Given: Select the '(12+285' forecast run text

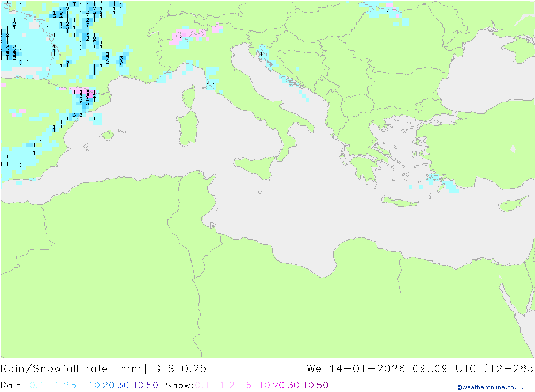Looking at the screenshot, I should pos(509,369).
